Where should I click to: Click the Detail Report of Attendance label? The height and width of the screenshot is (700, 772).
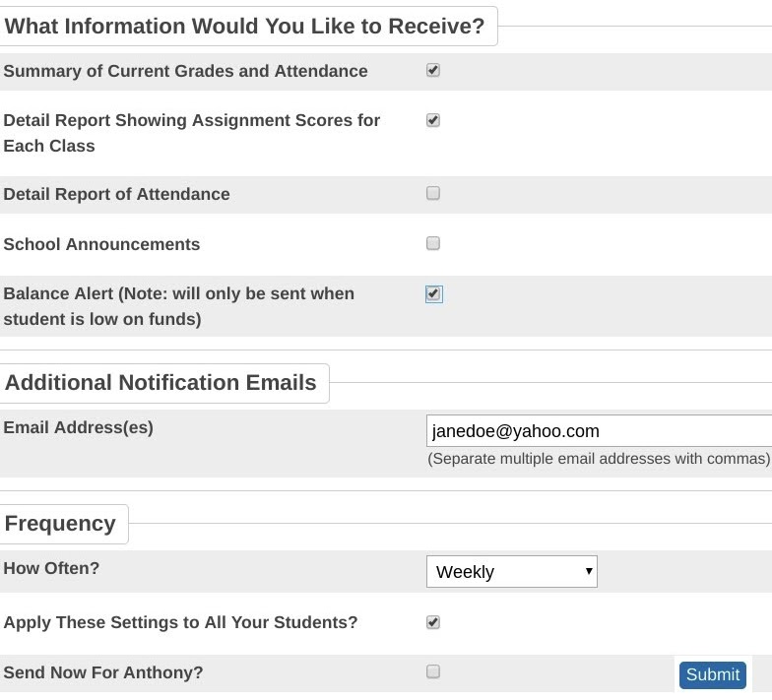tap(116, 194)
